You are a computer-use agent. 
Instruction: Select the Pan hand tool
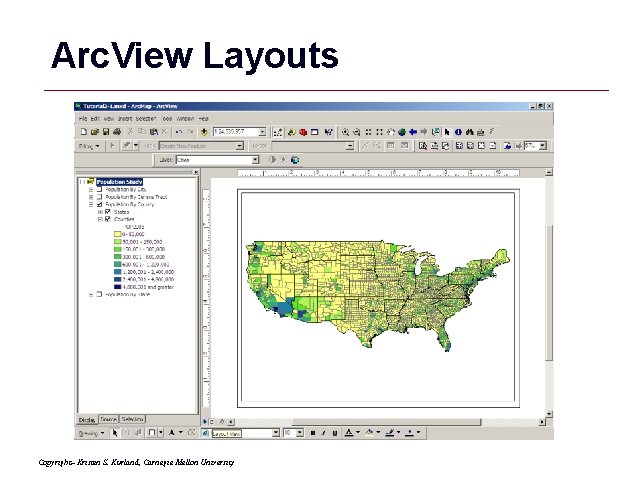(391, 132)
